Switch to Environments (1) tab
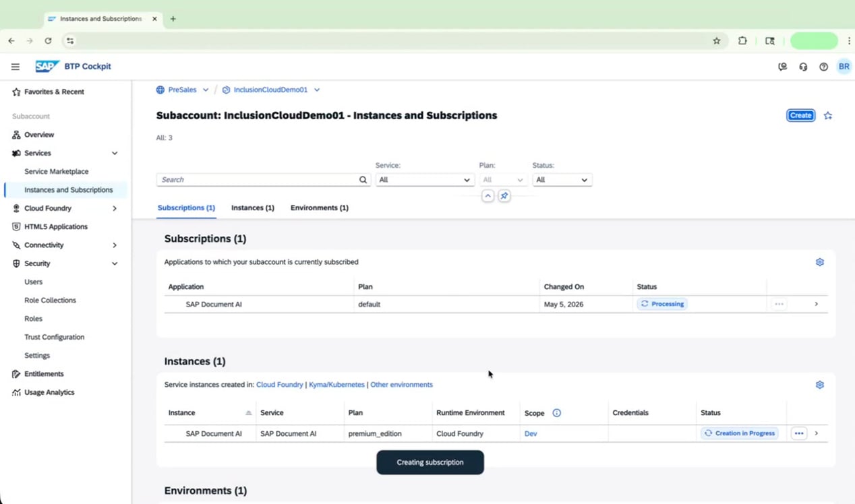This screenshot has height=504, width=855. pyautogui.click(x=320, y=208)
